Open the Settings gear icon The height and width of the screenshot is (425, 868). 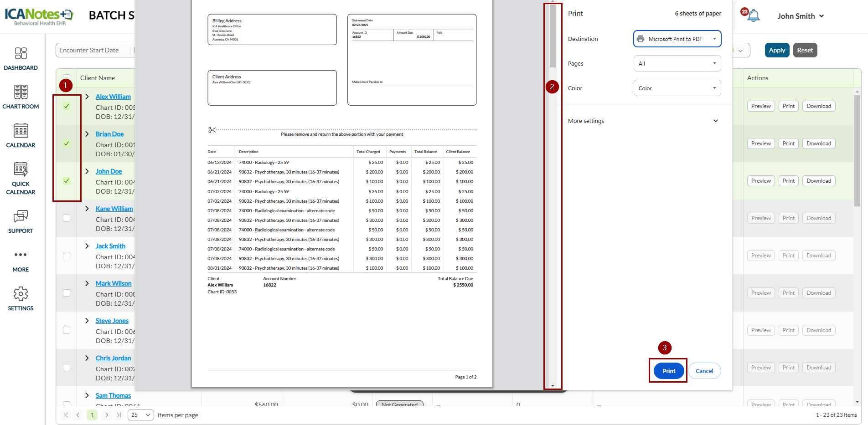point(21,294)
